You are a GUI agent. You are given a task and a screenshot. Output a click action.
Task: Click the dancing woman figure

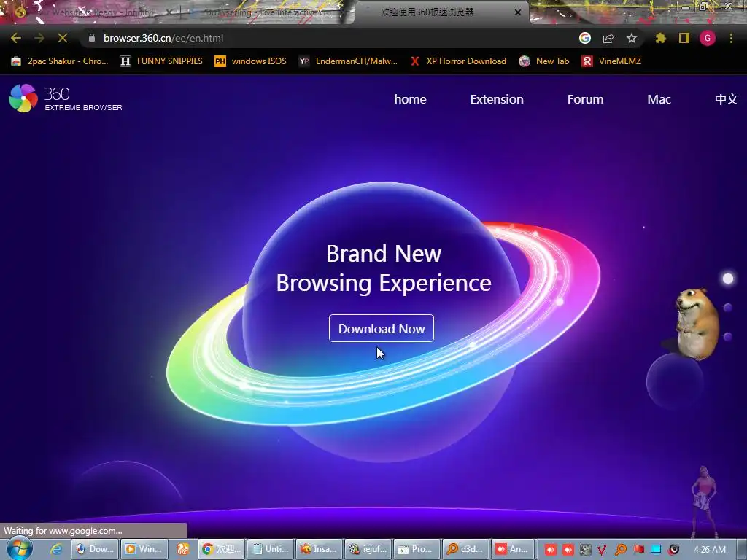click(704, 502)
